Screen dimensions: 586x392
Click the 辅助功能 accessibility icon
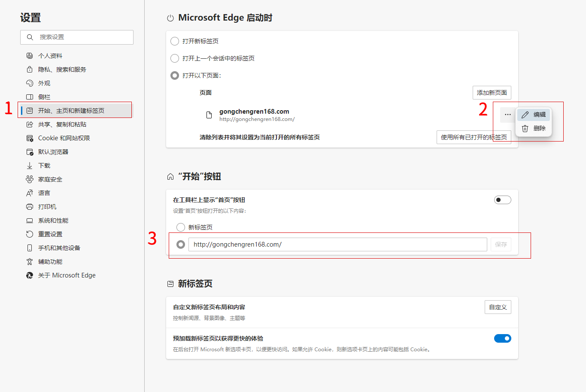pos(30,262)
